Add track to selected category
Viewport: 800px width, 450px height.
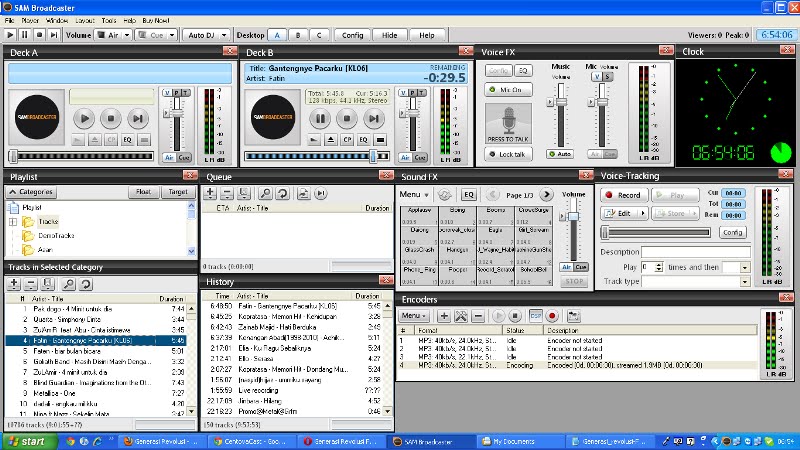tap(14, 284)
